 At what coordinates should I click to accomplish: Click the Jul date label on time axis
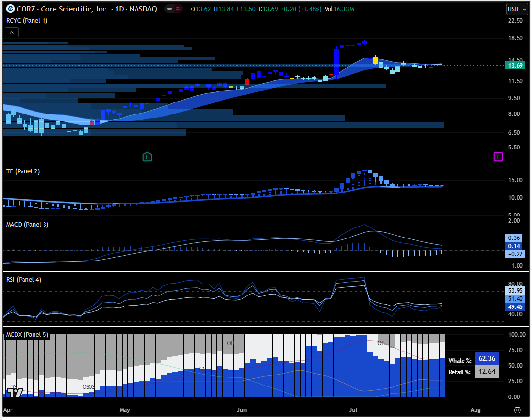pos(353,410)
